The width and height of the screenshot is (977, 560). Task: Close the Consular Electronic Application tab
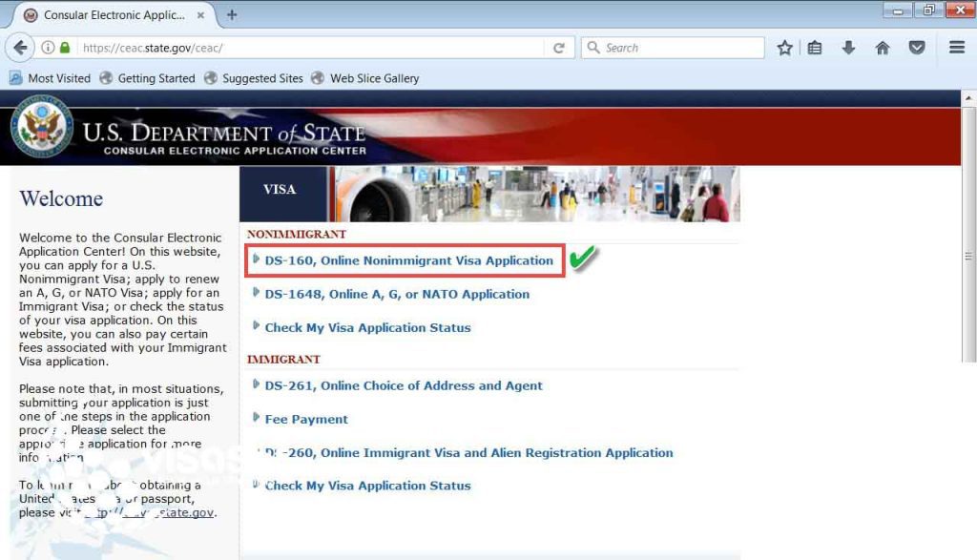pyautogui.click(x=200, y=15)
